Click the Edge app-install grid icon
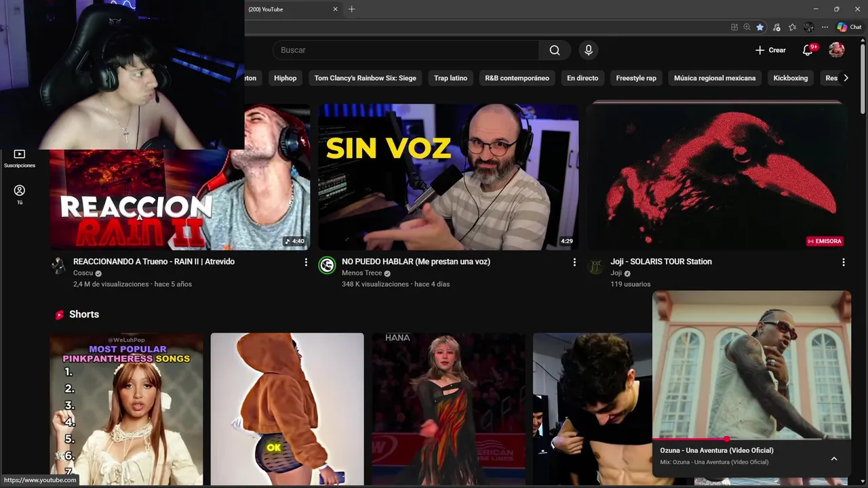868x488 pixels. click(734, 27)
